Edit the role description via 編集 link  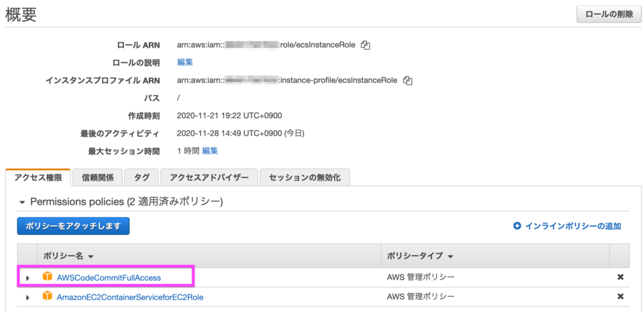[185, 62]
